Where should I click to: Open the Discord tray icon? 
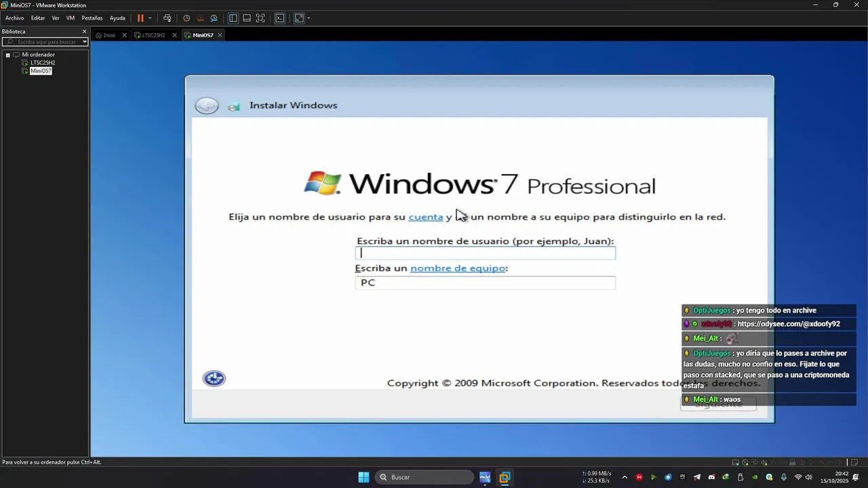pyautogui.click(x=711, y=477)
